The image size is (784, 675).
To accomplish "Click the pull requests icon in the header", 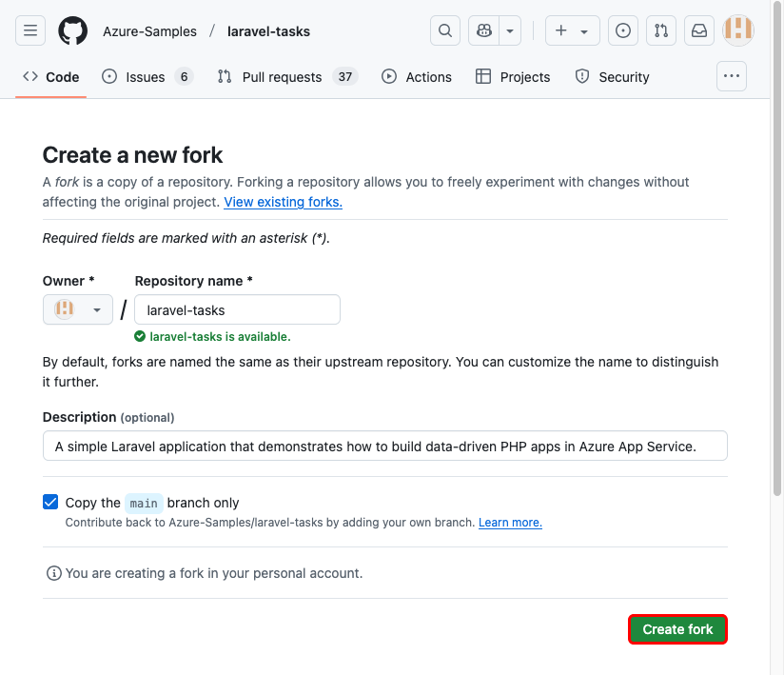I will [x=660, y=30].
